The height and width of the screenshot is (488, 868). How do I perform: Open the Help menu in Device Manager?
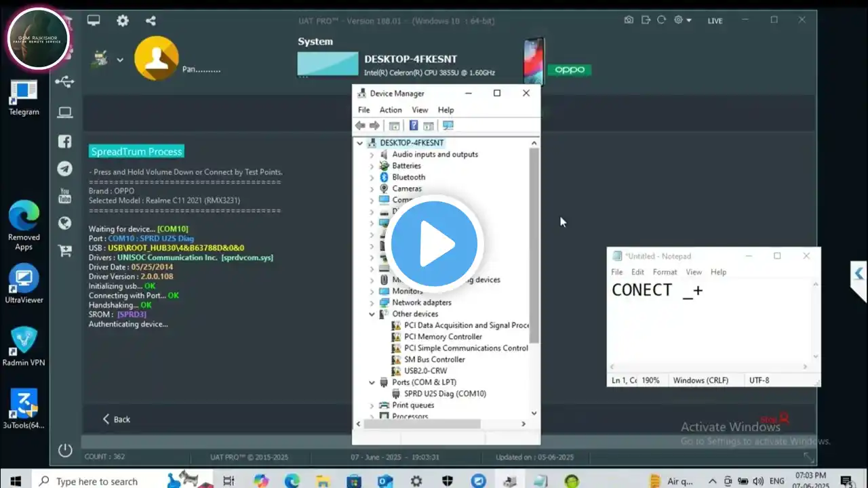coord(446,110)
